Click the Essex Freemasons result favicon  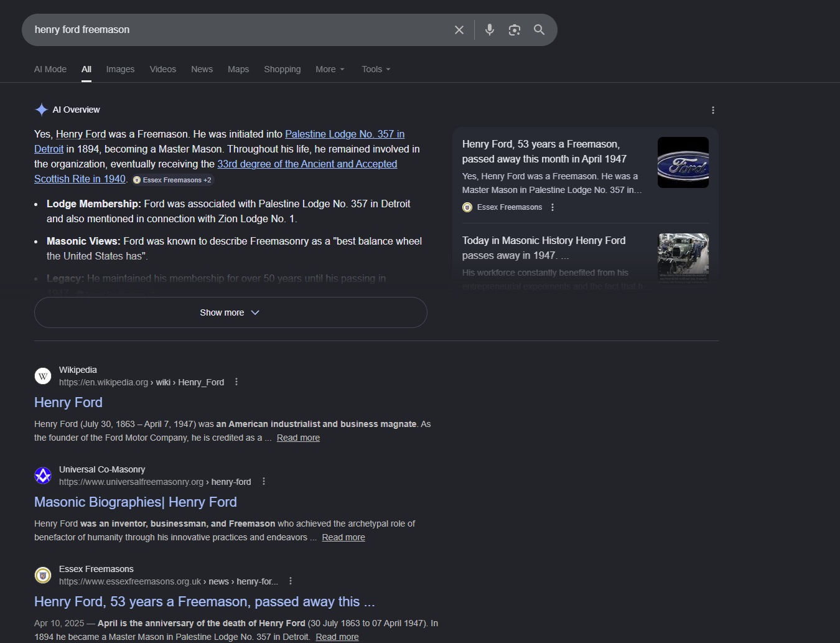[x=43, y=575]
